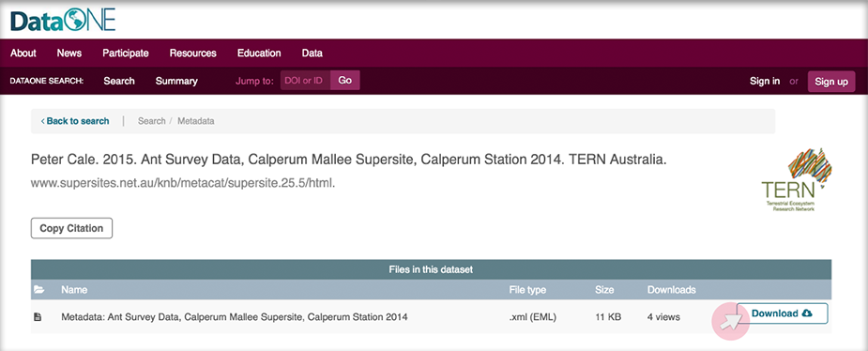Open the News menu item
The width and height of the screenshot is (868, 351).
pyautogui.click(x=69, y=53)
